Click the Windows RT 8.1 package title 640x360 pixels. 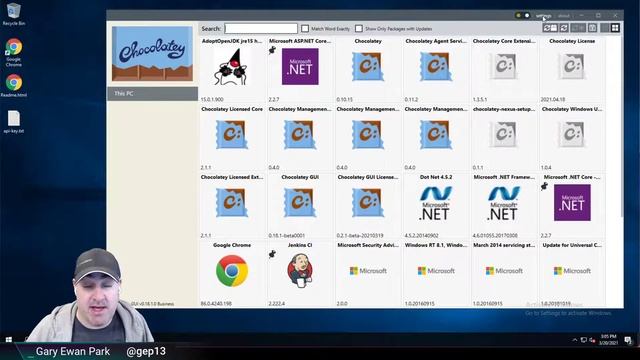(436, 245)
